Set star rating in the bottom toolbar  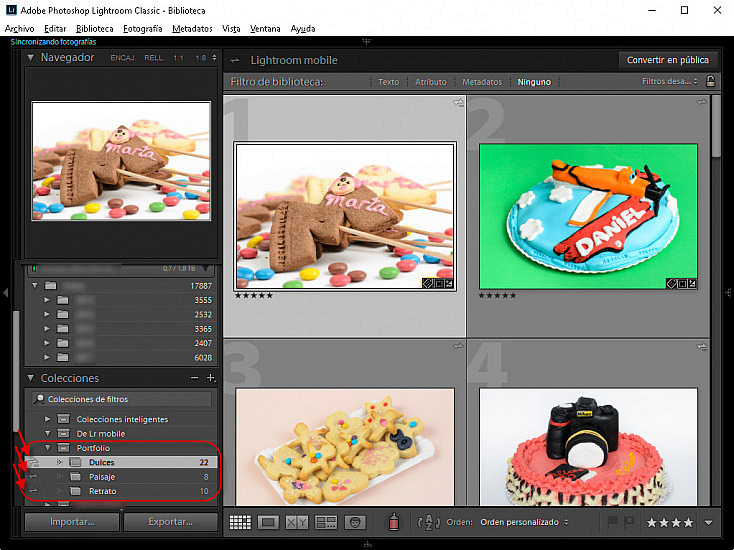(x=669, y=522)
